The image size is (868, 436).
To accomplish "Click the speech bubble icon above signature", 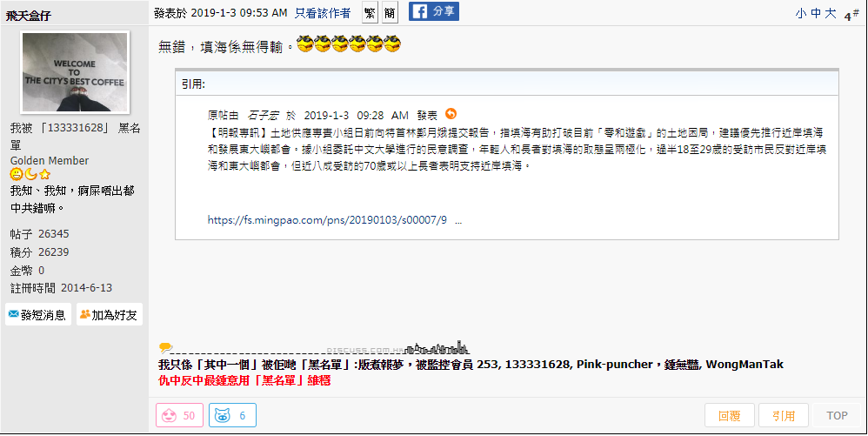I will coord(165,347).
